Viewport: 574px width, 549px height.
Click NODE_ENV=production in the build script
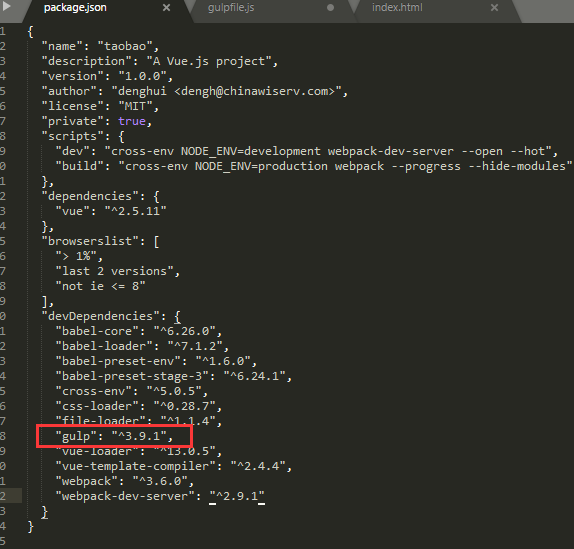(261, 166)
